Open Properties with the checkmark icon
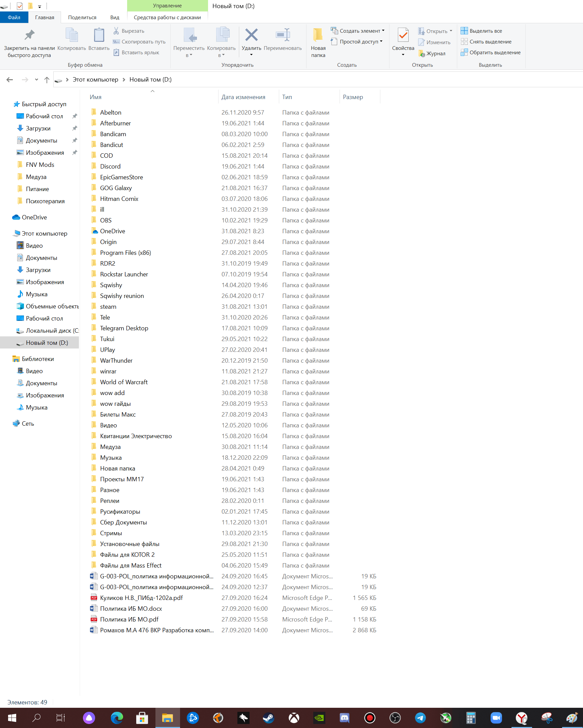 (x=403, y=35)
